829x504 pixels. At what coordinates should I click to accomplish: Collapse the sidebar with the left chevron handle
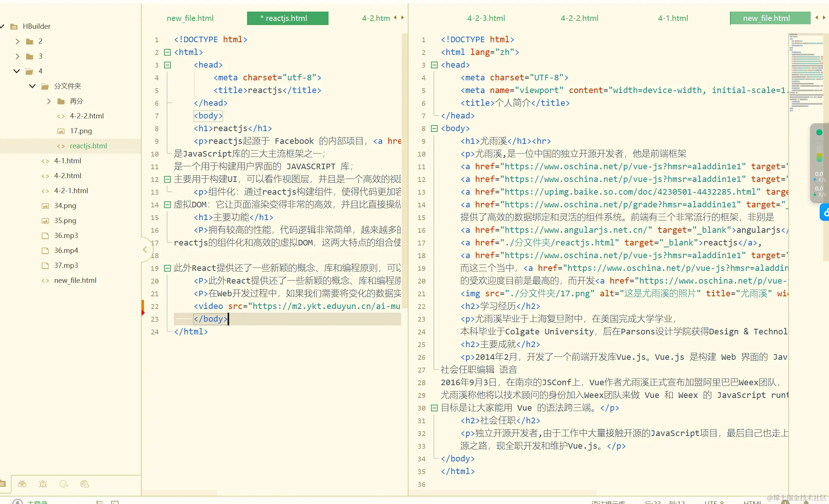(145, 250)
